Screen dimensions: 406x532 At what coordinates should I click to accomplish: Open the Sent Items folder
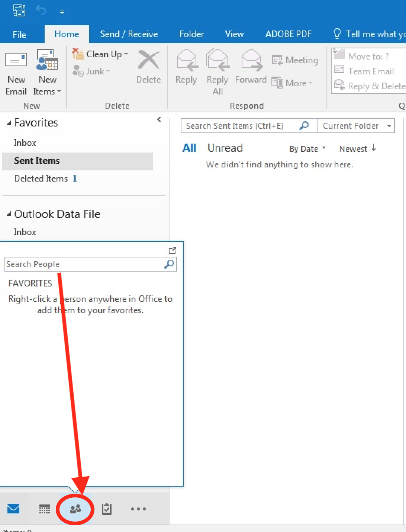(x=37, y=161)
